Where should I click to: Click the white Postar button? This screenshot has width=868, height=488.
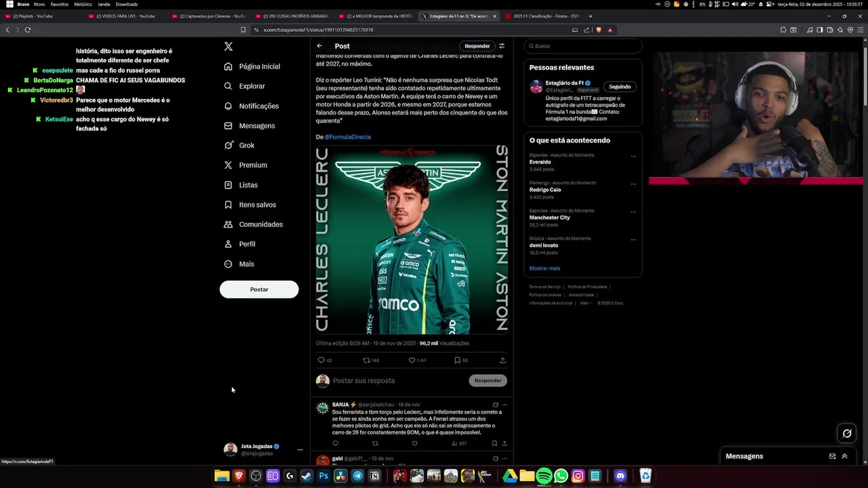pos(259,289)
